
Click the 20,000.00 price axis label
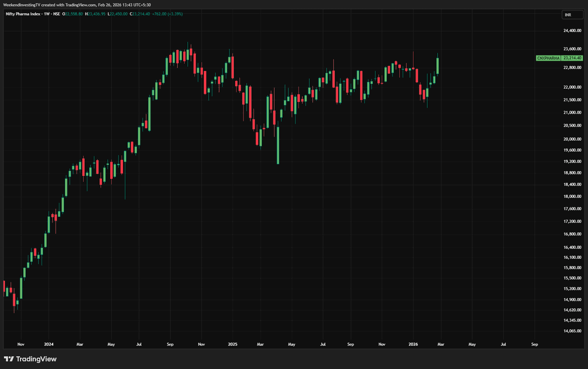click(x=572, y=139)
